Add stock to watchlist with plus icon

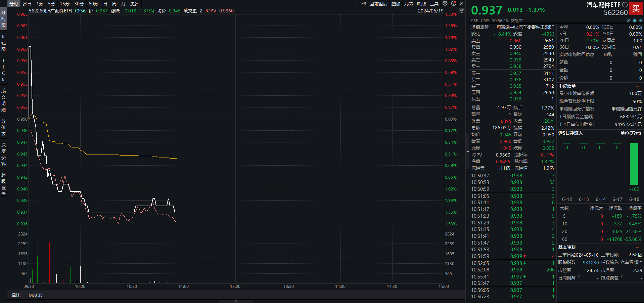click(640, 20)
